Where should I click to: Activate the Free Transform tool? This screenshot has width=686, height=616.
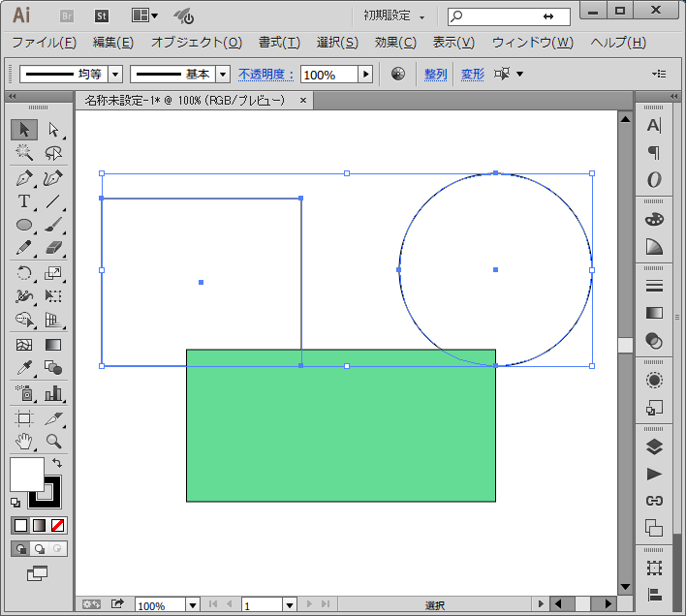(x=53, y=296)
